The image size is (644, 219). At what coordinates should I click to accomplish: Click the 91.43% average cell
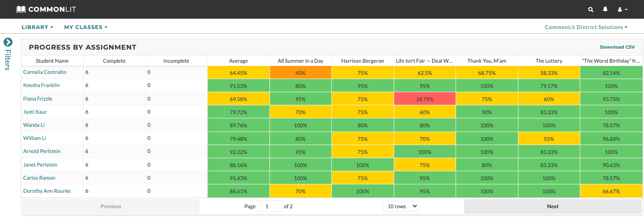pos(239,178)
